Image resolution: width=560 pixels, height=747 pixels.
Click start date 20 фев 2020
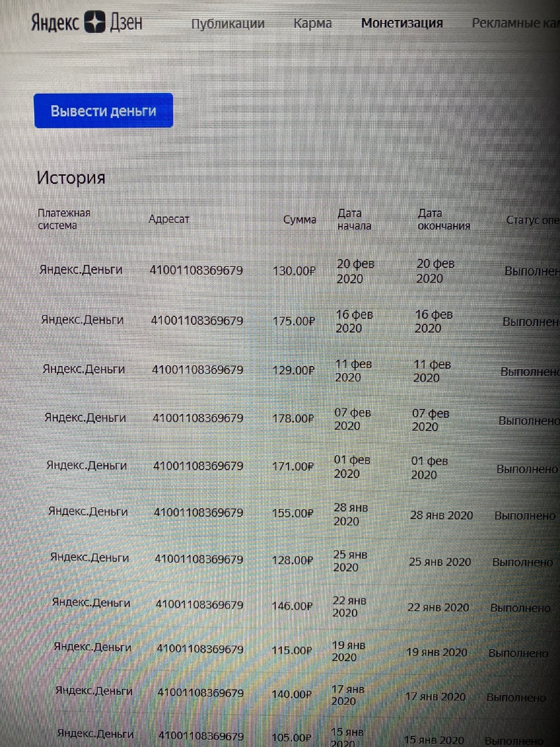[x=355, y=271]
